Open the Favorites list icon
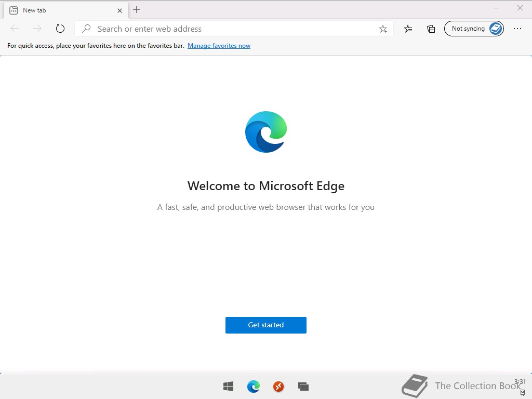 pyautogui.click(x=408, y=29)
